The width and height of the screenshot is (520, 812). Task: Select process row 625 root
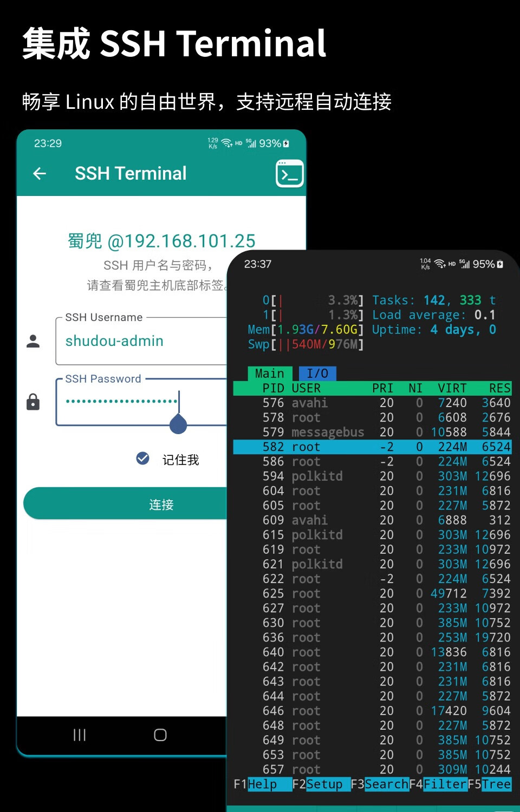[372, 593]
